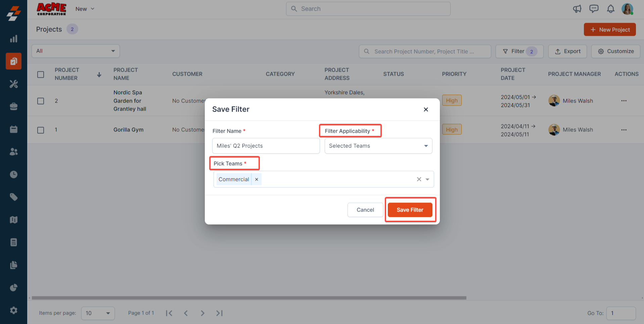Open the documents sidebar icon
Image resolution: width=644 pixels, height=324 pixels.
click(x=13, y=265)
